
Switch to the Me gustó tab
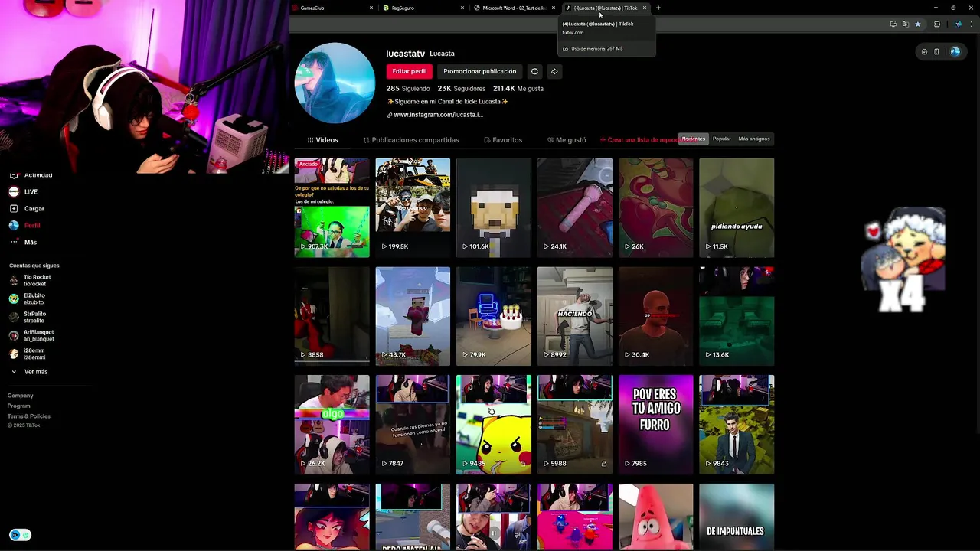(567, 140)
